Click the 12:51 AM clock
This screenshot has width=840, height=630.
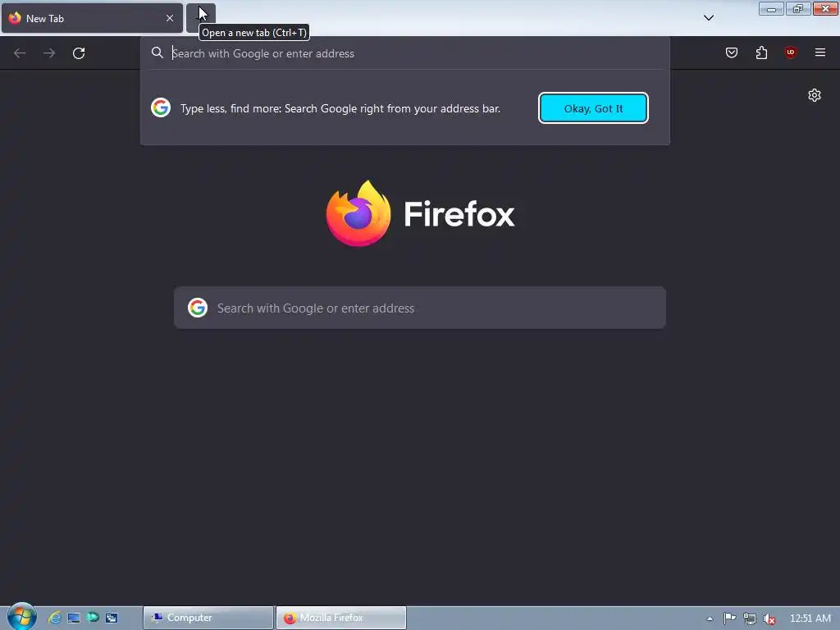[810, 619]
